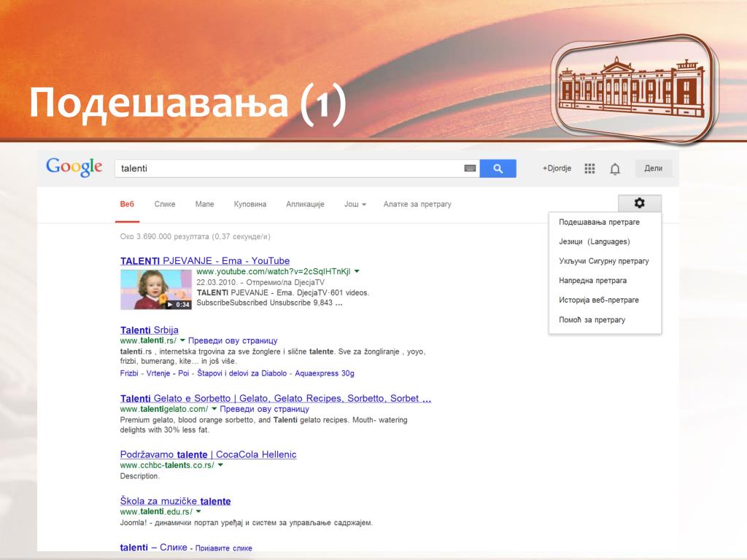Screen dimensions: 747x560
Task: Open the notifications bell icon
Action: pos(615,168)
